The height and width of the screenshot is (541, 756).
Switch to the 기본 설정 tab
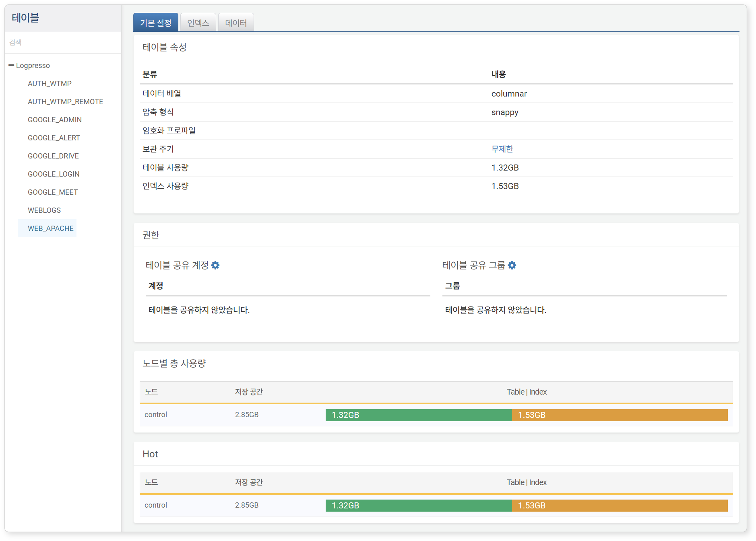pyautogui.click(x=156, y=23)
